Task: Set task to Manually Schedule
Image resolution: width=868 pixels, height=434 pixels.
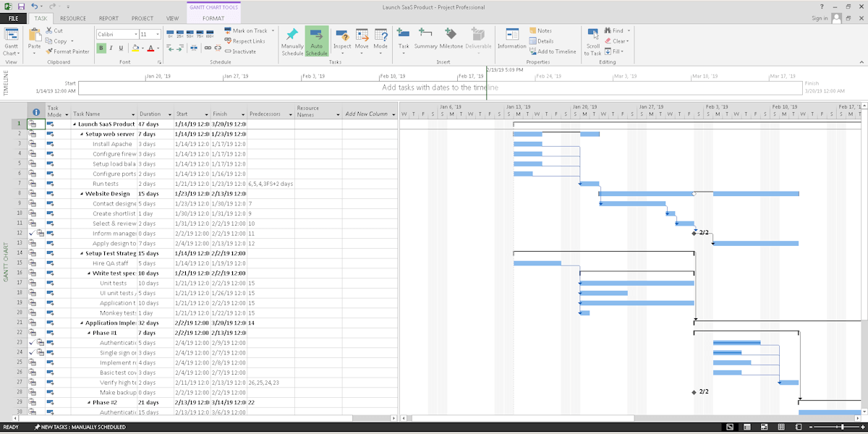Action: tap(292, 42)
